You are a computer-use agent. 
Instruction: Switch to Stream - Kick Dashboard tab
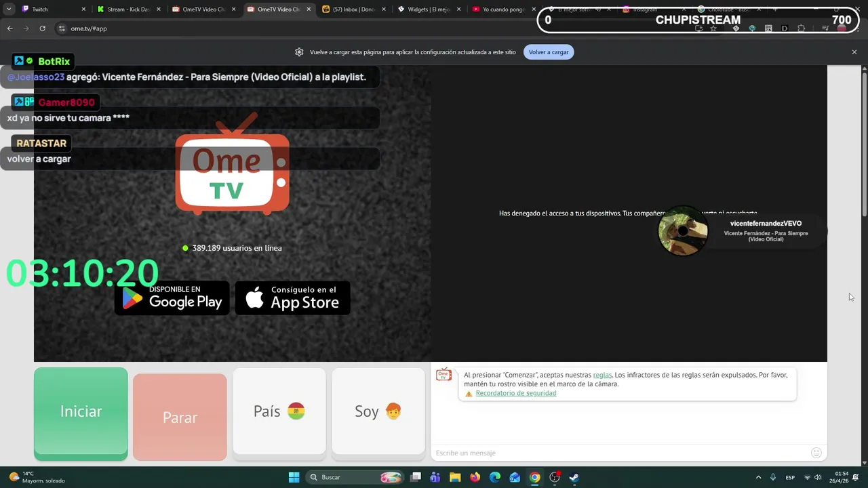click(130, 9)
